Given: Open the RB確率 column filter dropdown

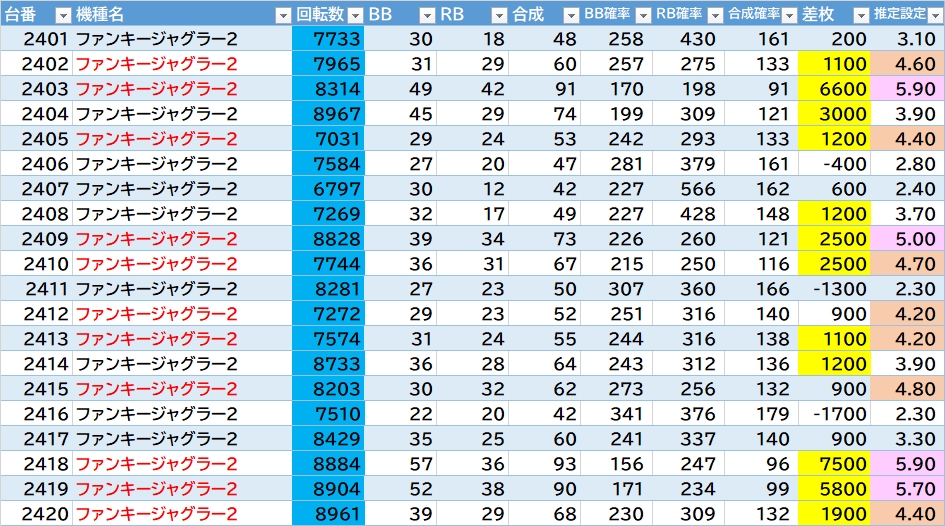Looking at the screenshot, I should click(x=715, y=16).
